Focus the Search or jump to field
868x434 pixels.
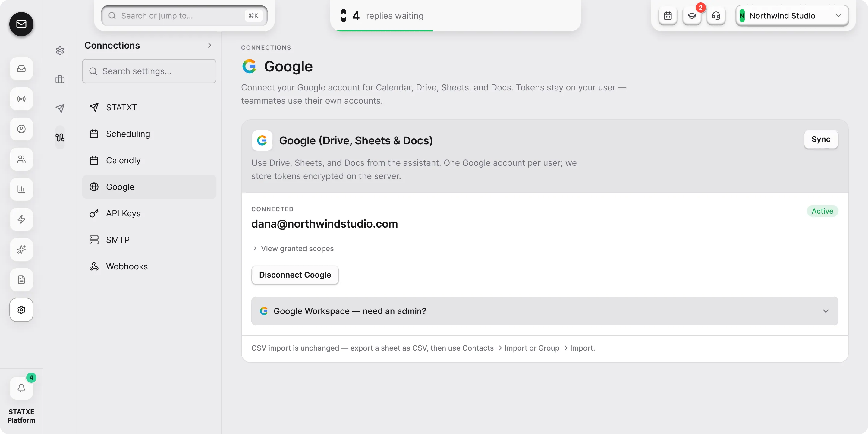[184, 15]
